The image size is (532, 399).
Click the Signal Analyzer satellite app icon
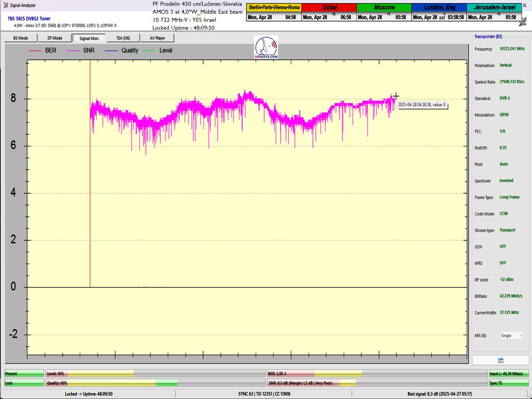pos(5,5)
